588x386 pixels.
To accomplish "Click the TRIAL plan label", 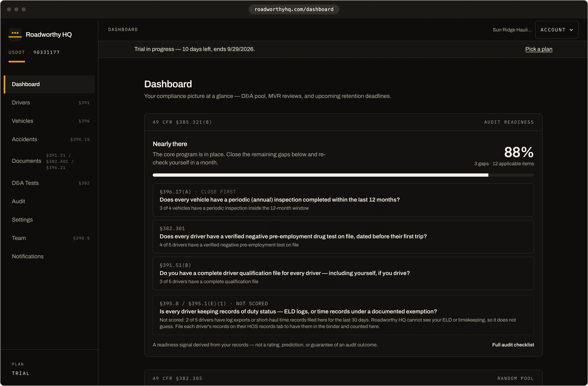I will (21, 373).
